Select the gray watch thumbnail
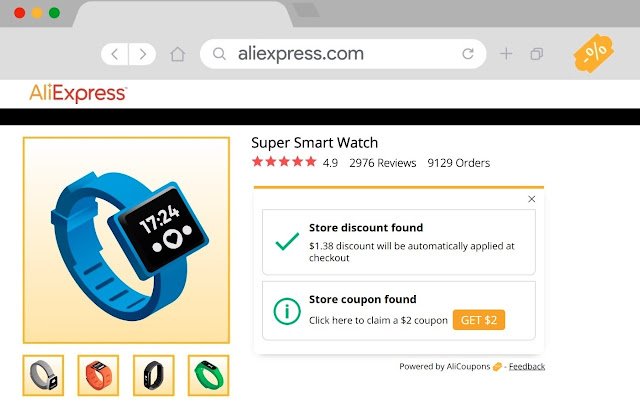640x400 pixels. point(43,375)
